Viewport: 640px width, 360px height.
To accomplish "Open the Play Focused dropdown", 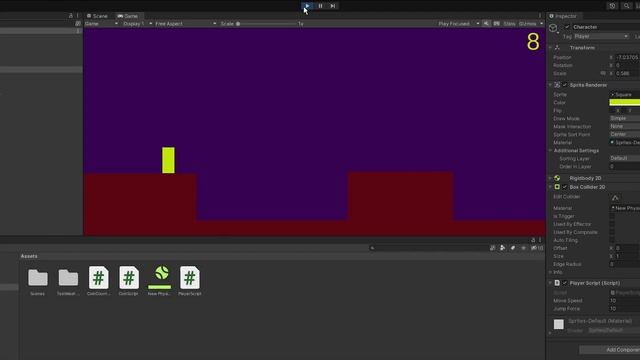I will click(x=458, y=24).
